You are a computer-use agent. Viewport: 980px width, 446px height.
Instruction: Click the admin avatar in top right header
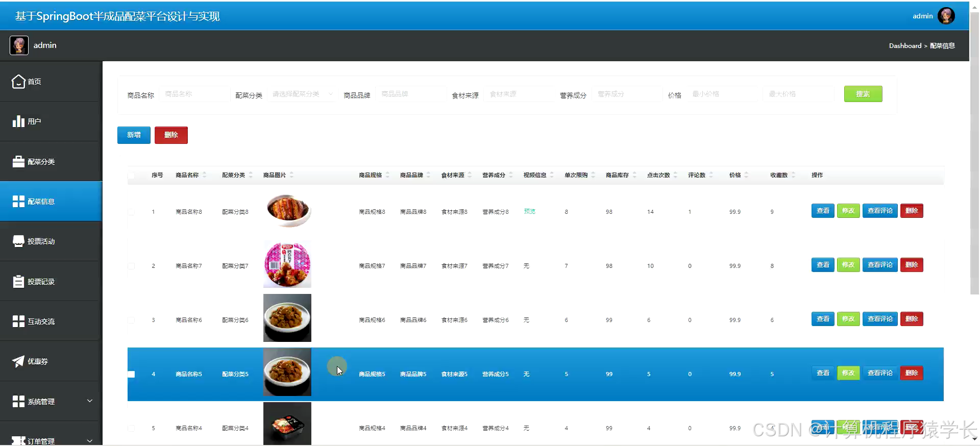pos(946,16)
